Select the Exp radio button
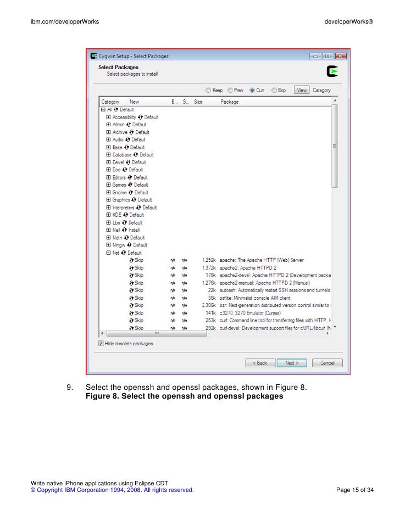The image size is (400, 532). tap(274, 90)
